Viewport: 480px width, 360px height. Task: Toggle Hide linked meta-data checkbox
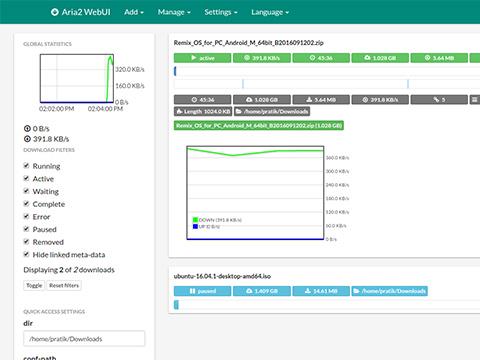point(26,254)
